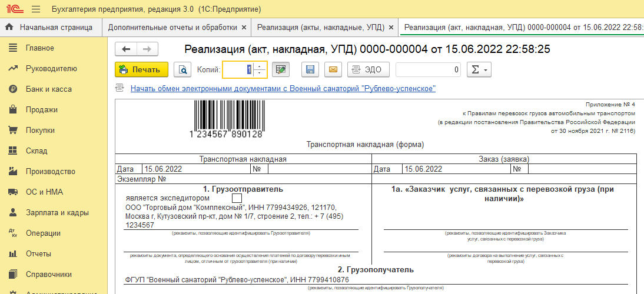Click the 2. Грузополучатель heading

coord(376,270)
